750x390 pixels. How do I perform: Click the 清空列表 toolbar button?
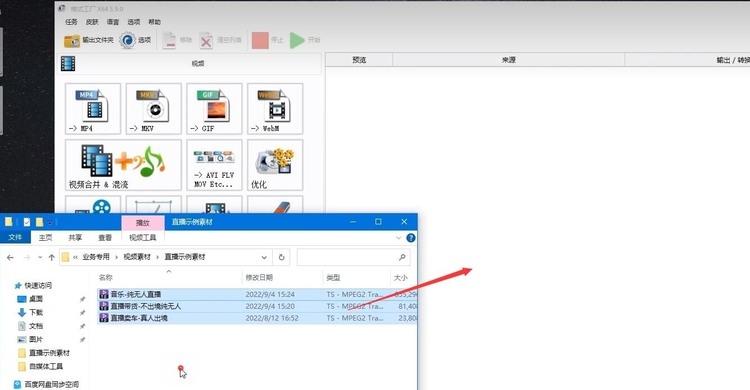[x=221, y=40]
